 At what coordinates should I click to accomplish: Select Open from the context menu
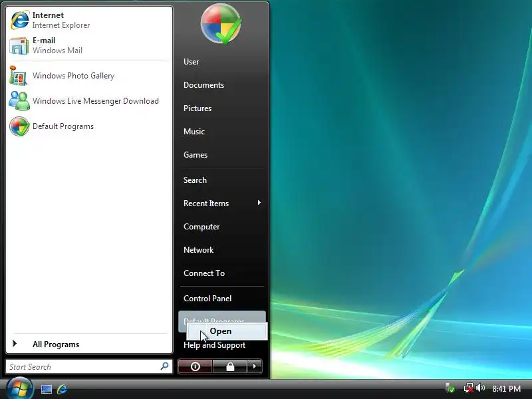click(227, 331)
